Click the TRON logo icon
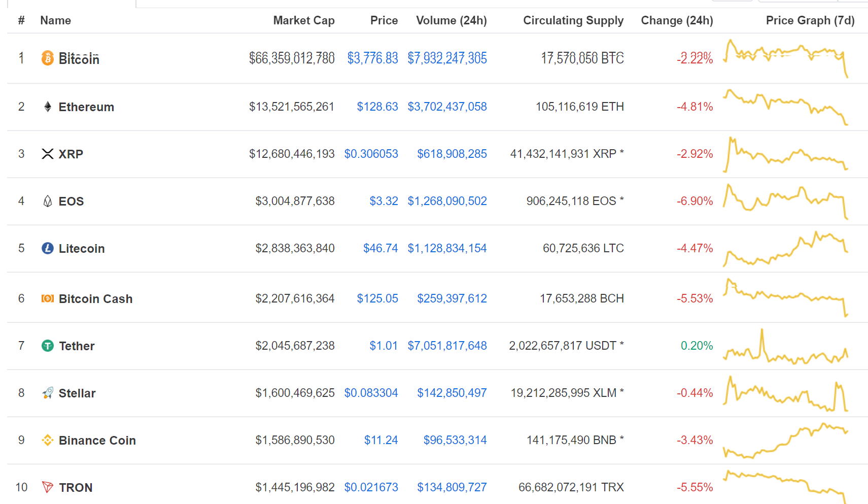 click(x=48, y=487)
